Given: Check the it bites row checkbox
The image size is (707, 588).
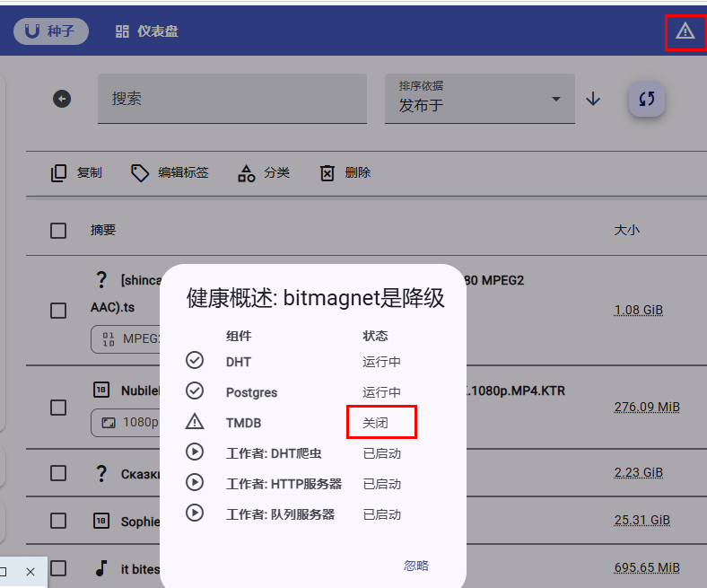Looking at the screenshot, I should 58,568.
